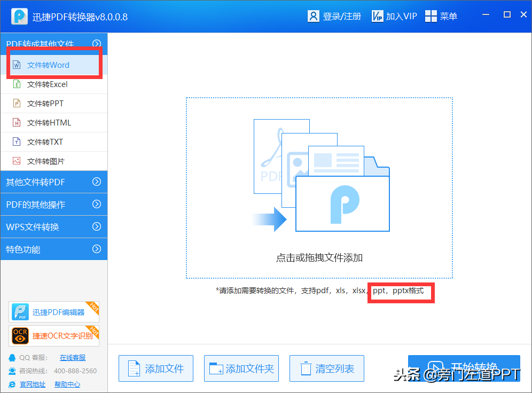Open the 迅捷PDF编辑器 promo banner text
532x393 pixels.
(58, 312)
